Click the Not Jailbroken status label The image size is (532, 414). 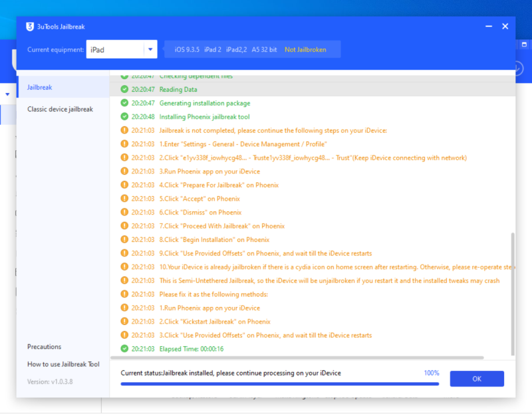(x=305, y=49)
